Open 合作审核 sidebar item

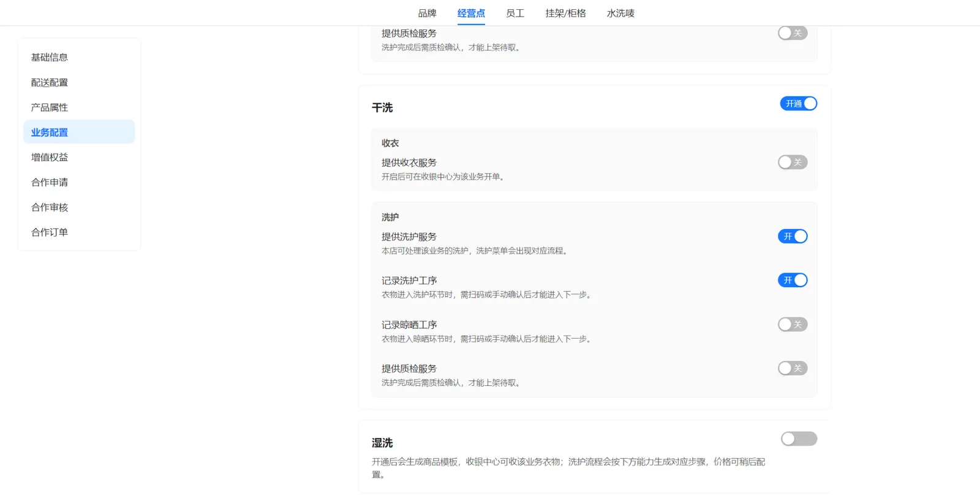(79, 207)
